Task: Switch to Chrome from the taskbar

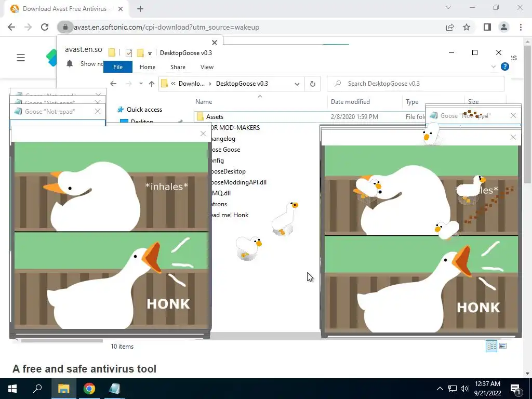Action: click(89, 389)
